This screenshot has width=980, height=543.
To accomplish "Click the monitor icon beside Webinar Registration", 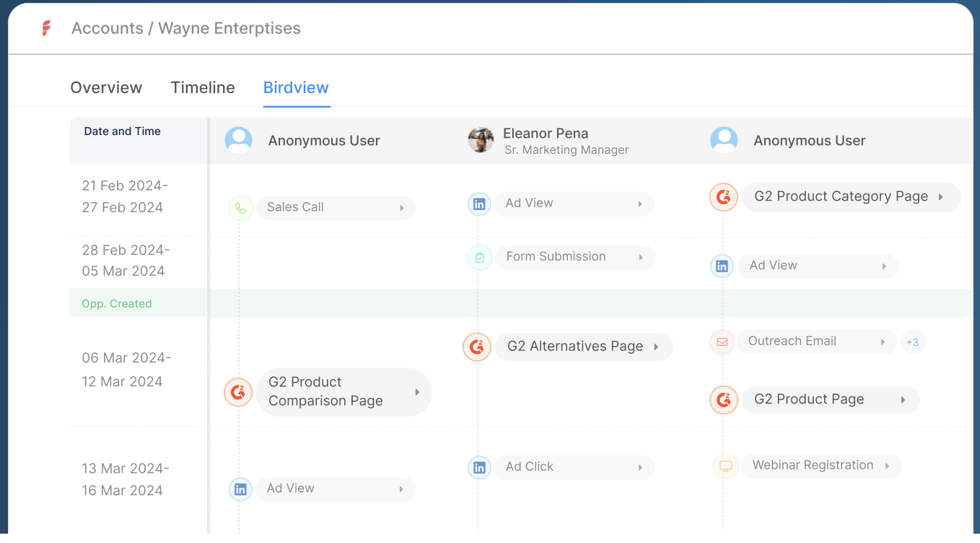I will point(726,466).
